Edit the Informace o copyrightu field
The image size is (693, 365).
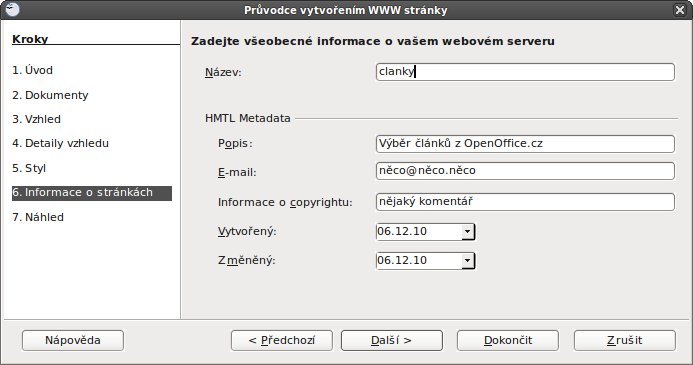point(525,202)
